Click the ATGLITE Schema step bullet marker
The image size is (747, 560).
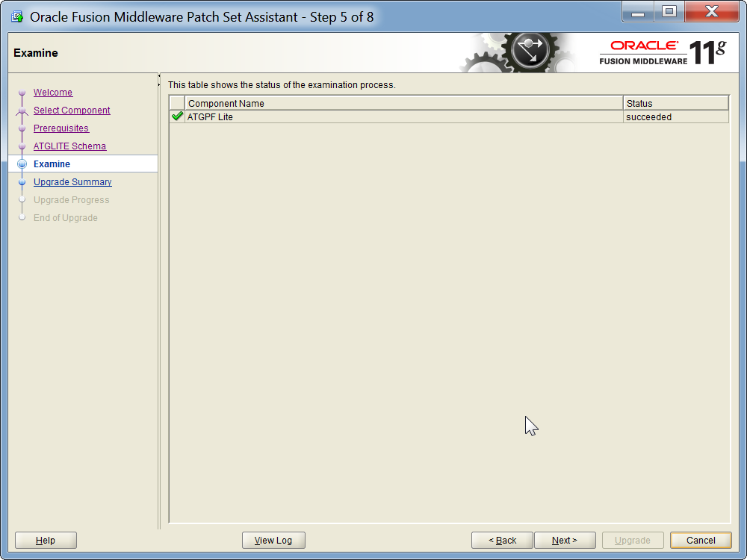pos(22,146)
